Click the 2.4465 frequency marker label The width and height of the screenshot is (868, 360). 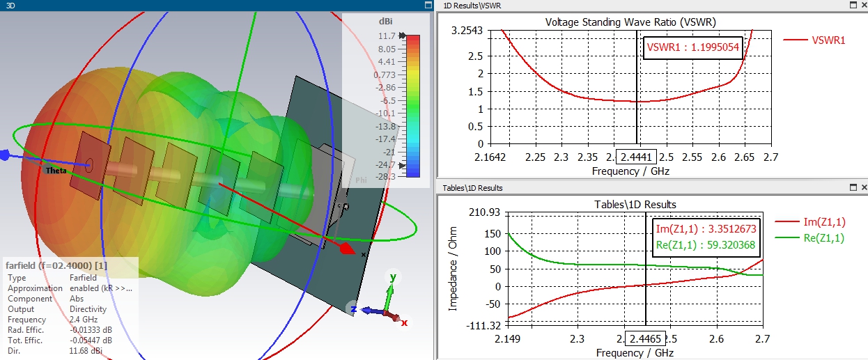(x=645, y=339)
